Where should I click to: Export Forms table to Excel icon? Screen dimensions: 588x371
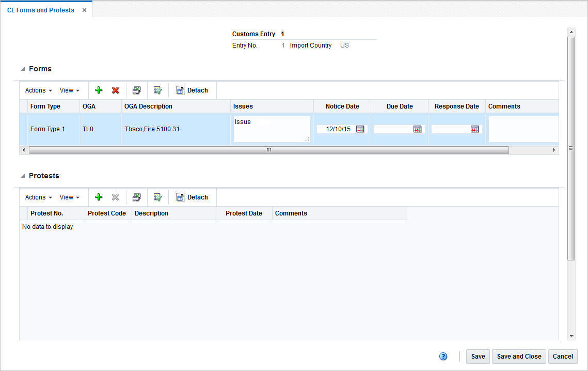[137, 90]
